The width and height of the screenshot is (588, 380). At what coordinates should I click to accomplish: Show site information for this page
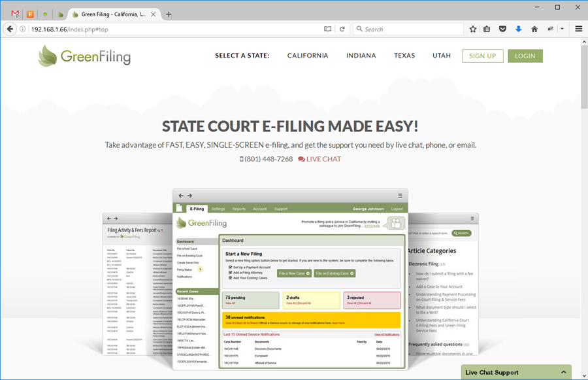(23, 29)
